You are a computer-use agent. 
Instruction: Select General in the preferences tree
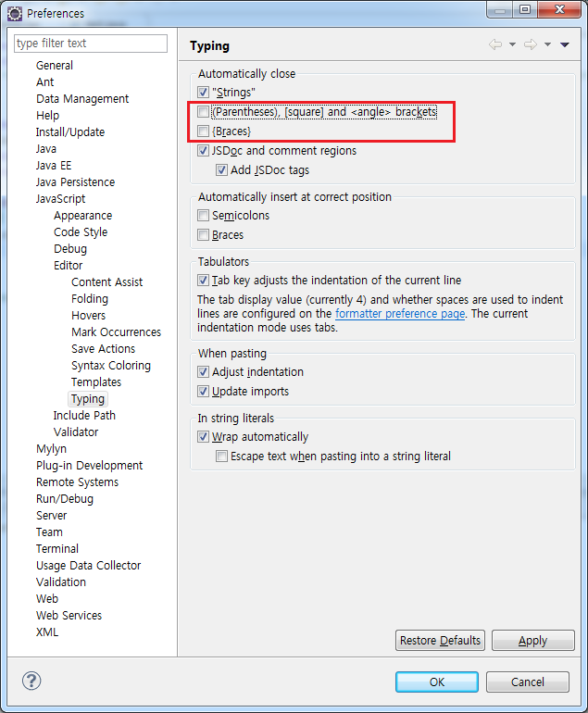[55, 66]
